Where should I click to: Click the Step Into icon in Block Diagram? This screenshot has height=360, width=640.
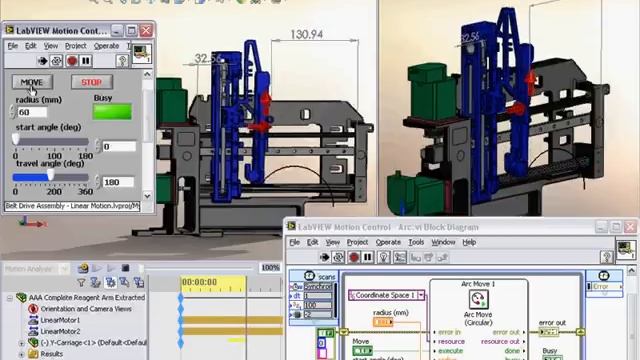[x=416, y=258]
